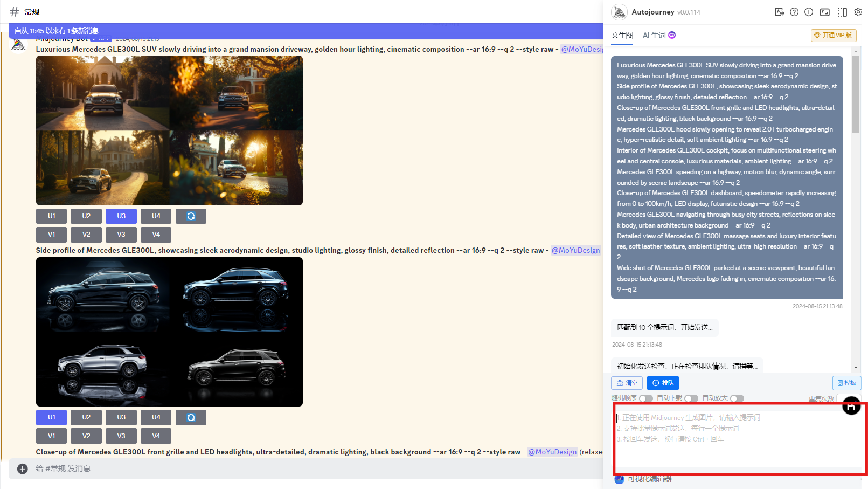Click the 匹配到 10 个提示词 log message
Screen dimensions: 868x489
pyautogui.click(x=665, y=327)
